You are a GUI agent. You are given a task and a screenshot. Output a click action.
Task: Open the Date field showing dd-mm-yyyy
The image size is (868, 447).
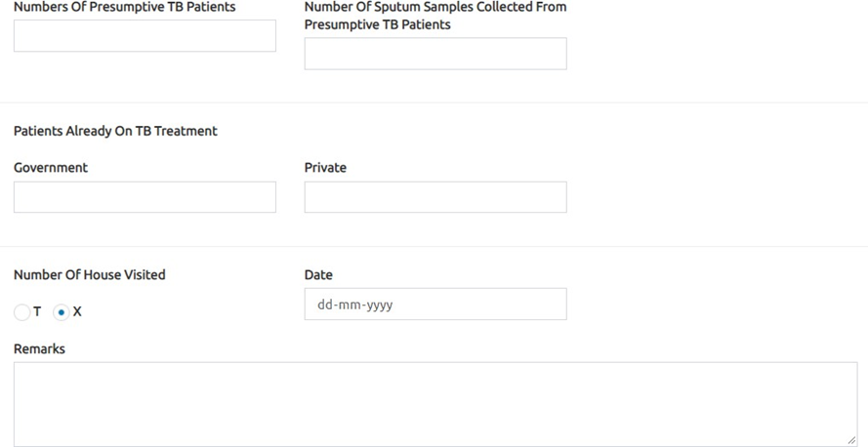coord(435,304)
